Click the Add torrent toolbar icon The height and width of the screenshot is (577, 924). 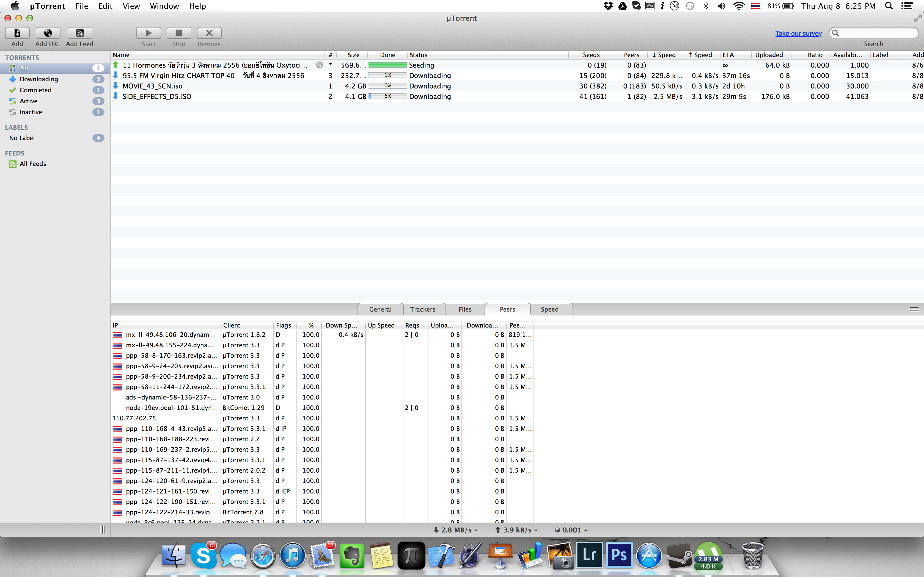pos(17,33)
